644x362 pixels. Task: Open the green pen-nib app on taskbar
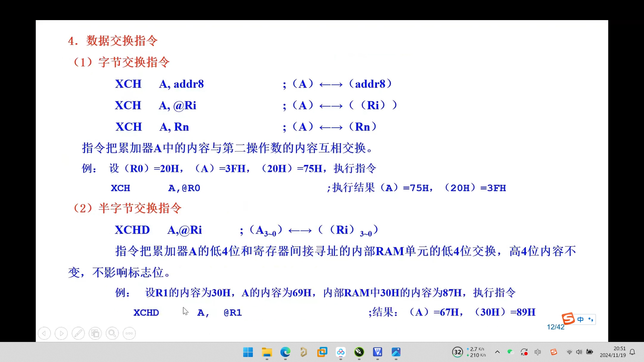359,352
